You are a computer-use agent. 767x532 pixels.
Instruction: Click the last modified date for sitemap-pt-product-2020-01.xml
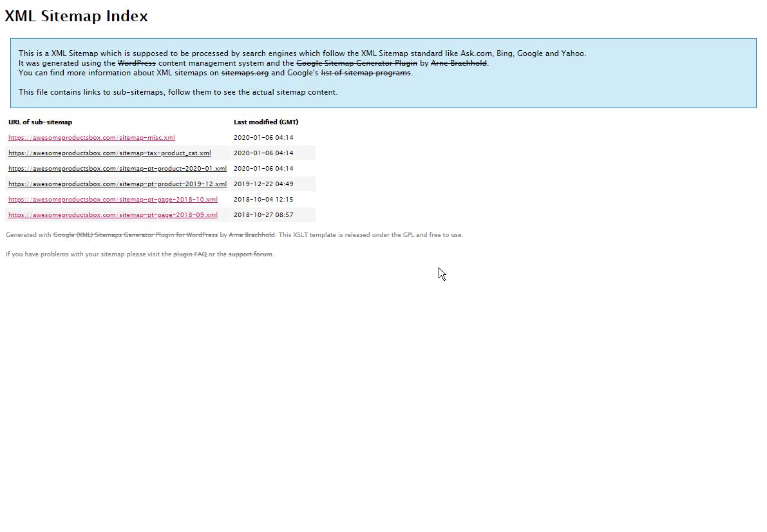pos(263,168)
